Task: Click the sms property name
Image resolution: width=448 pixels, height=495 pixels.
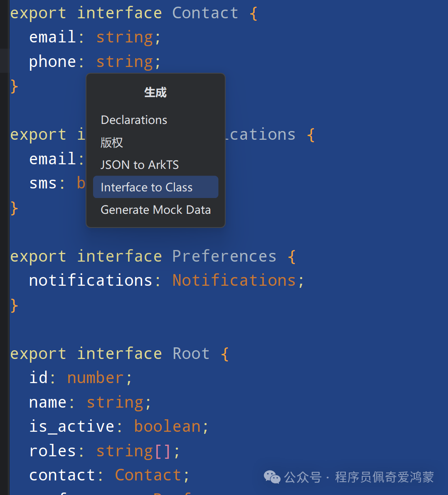Action: pos(43,183)
